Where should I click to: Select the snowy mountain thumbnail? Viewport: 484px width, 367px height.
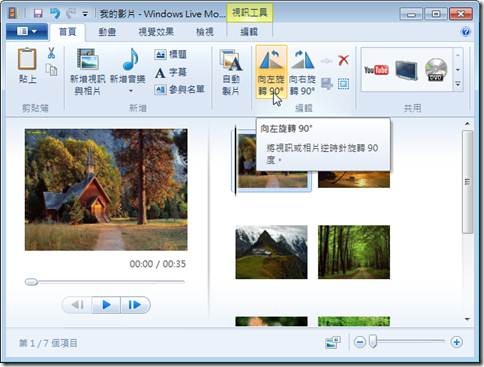click(271, 252)
